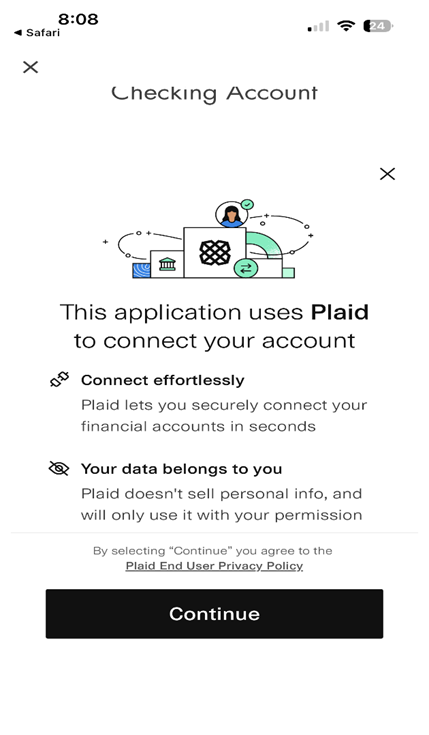Open the Plaid End User Privacy Policy

click(x=214, y=566)
